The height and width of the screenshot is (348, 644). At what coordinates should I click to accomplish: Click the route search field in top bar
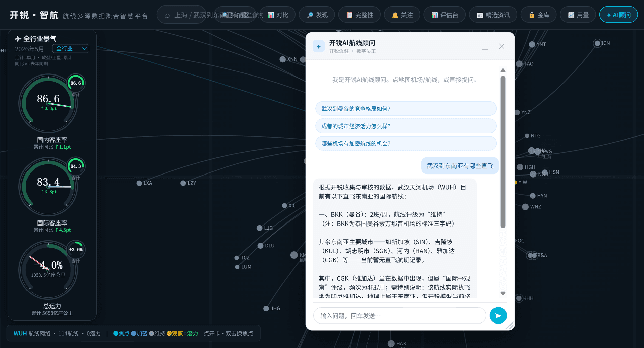181,15
